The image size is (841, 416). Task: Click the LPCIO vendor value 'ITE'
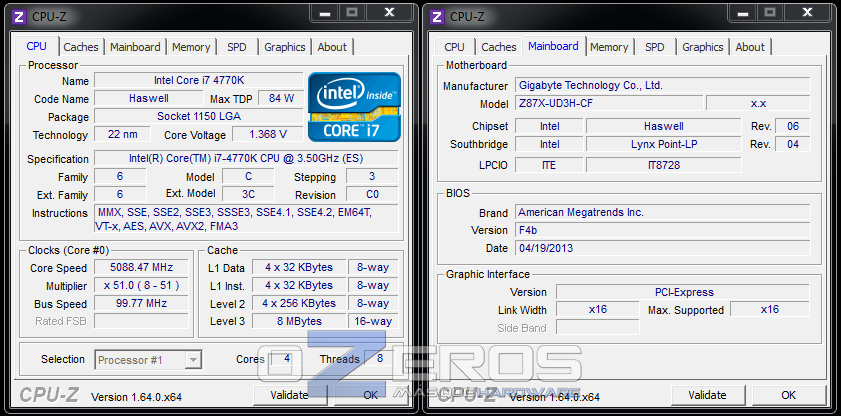coord(549,165)
